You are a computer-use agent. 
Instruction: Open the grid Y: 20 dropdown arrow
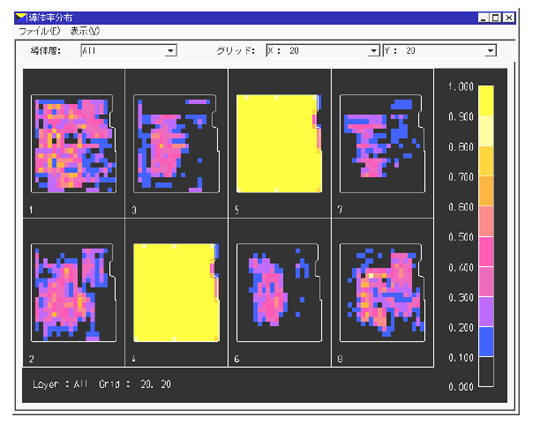click(x=490, y=51)
